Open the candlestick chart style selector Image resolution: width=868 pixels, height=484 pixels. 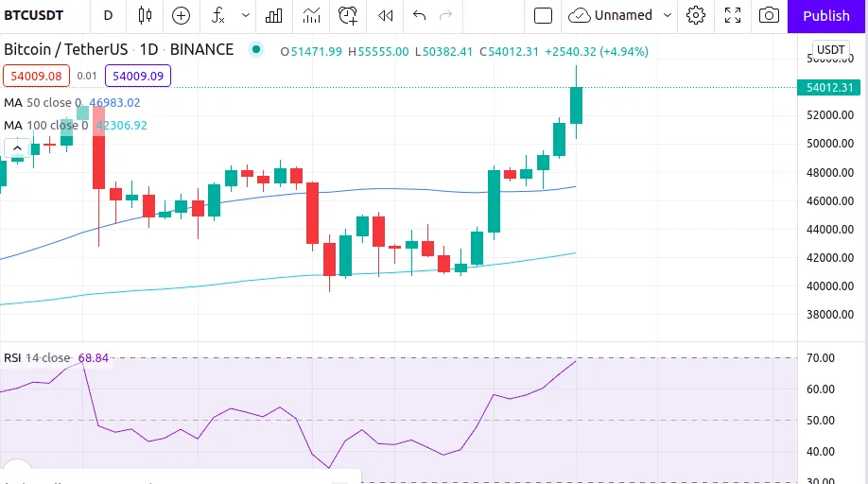tap(145, 15)
